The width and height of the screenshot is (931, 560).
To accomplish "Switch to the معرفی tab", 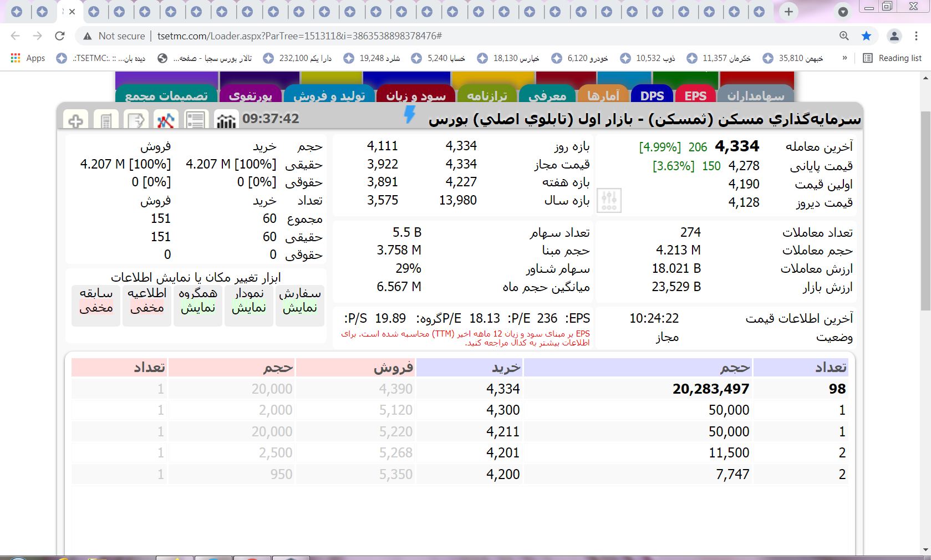I will coord(547,95).
